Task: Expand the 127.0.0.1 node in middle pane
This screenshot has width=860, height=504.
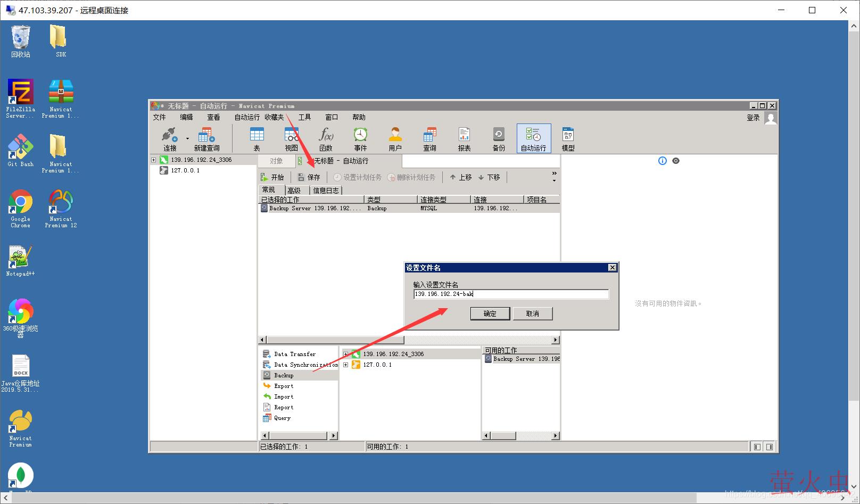Action: (345, 365)
